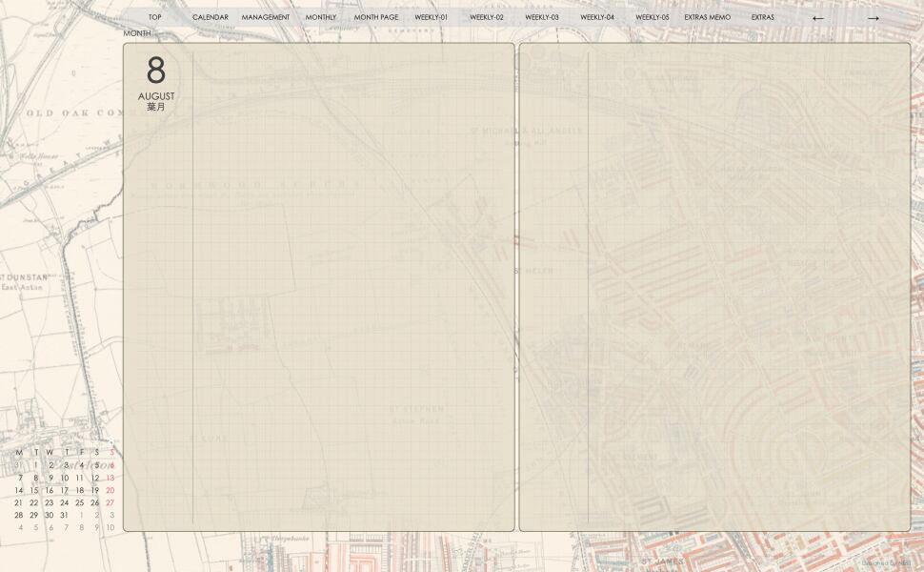Click Wednesday header W in mini calendar
Screen dimensions: 924x572
pos(50,452)
